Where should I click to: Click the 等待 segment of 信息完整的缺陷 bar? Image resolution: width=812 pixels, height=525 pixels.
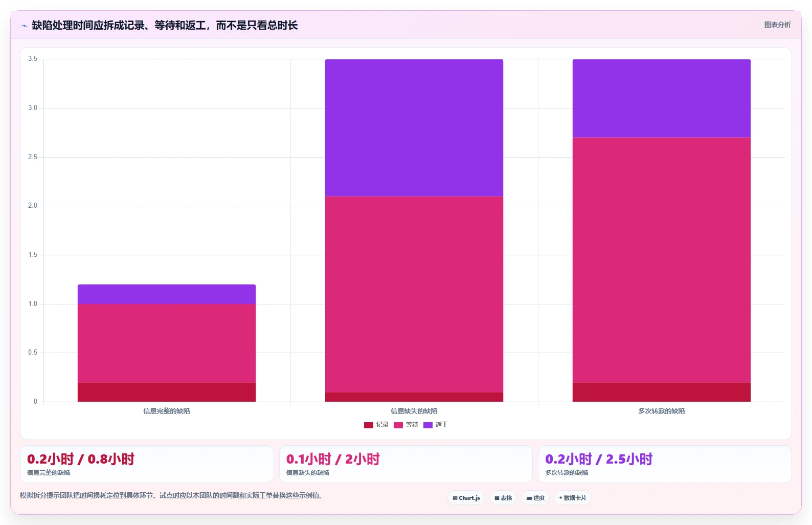click(167, 343)
